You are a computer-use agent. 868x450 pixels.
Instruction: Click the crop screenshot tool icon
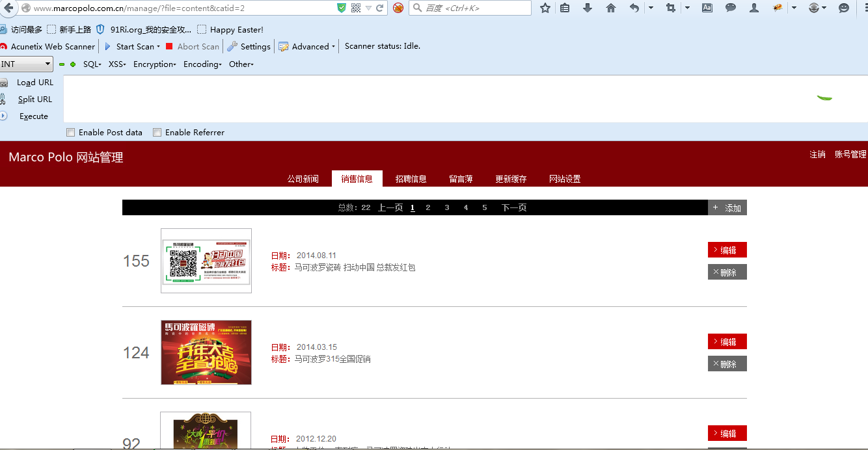point(671,8)
